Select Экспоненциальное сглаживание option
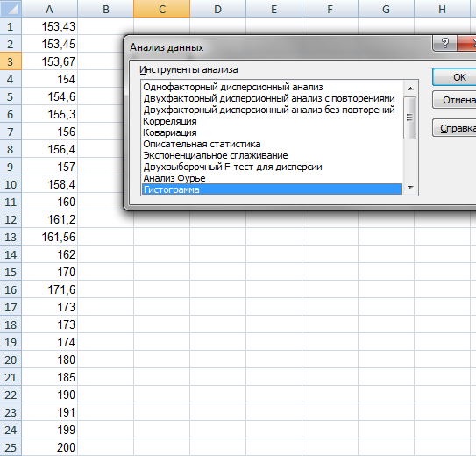This screenshot has height=456, width=476. pyautogui.click(x=216, y=155)
